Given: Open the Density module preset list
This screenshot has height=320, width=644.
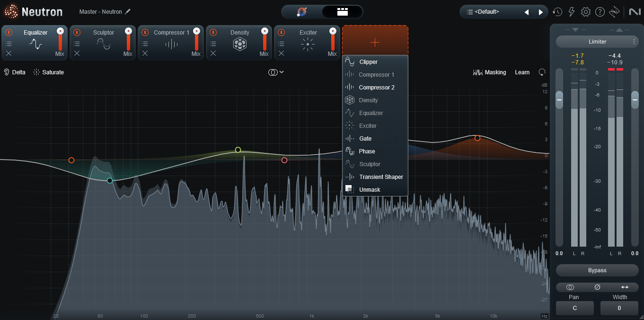Looking at the screenshot, I should (213, 44).
